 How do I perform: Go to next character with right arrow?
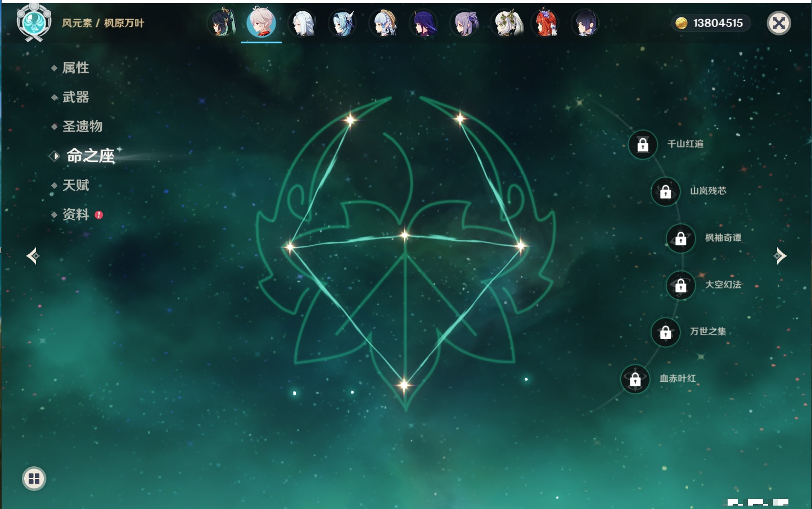780,256
